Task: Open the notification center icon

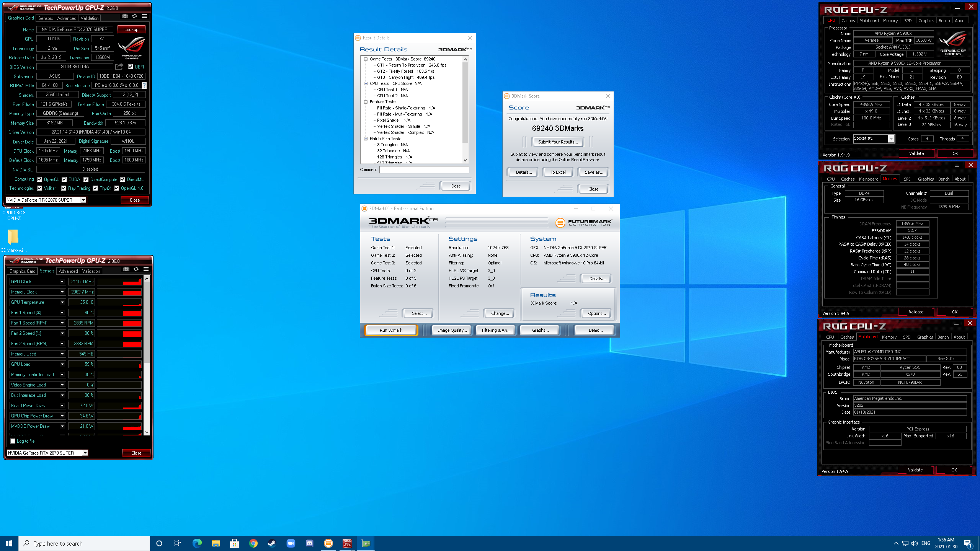Action: point(968,543)
